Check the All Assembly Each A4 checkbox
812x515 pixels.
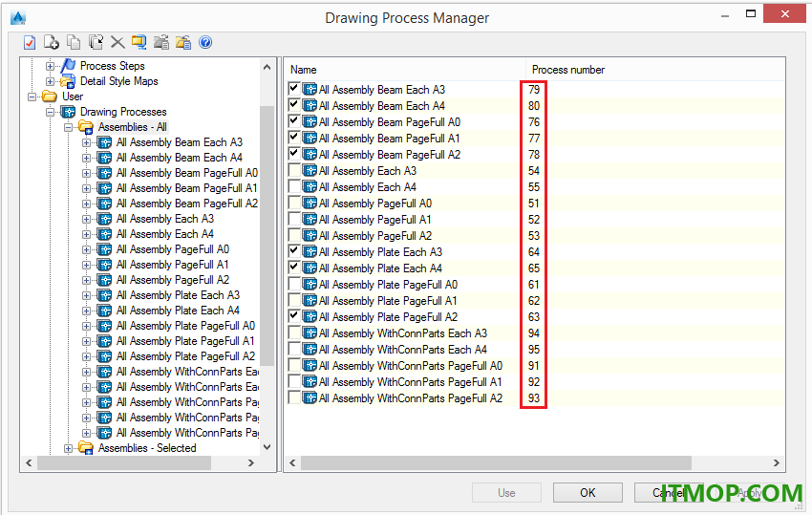(x=294, y=186)
